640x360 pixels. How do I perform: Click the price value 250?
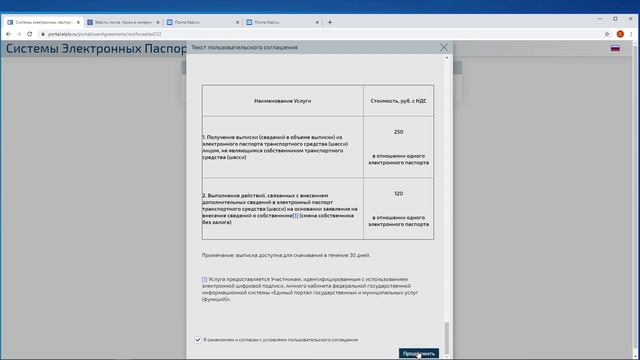[x=398, y=132]
